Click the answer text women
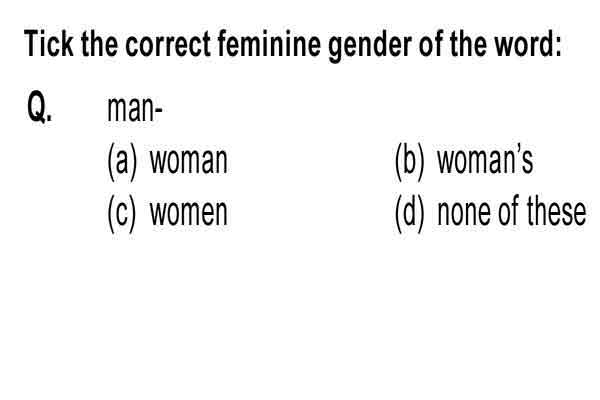 tap(189, 214)
